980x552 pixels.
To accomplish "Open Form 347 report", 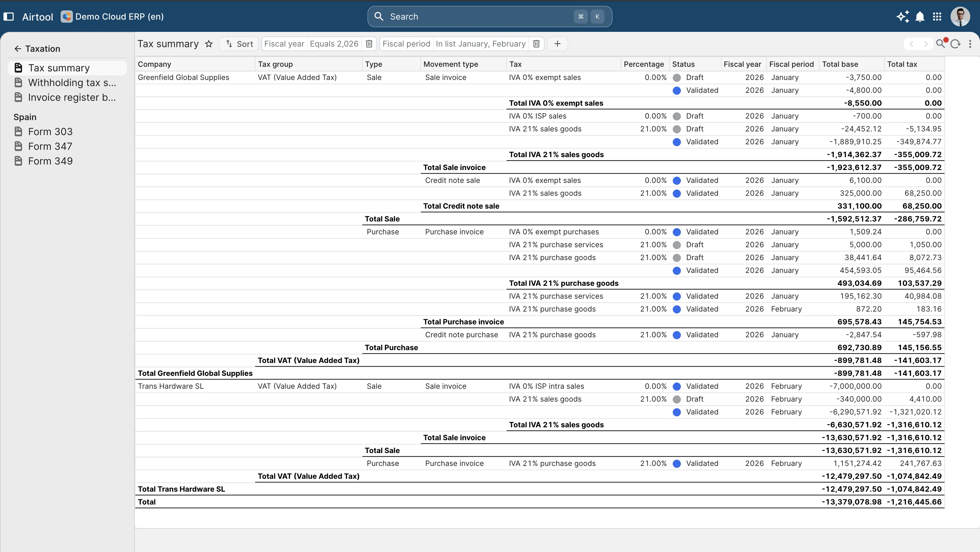I will coord(67,146).
